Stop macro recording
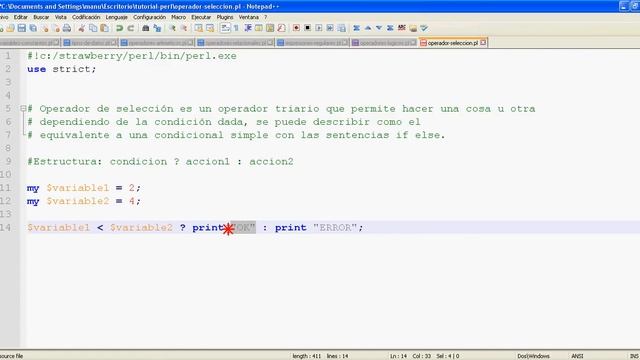640x360 pixels. [x=308, y=28]
